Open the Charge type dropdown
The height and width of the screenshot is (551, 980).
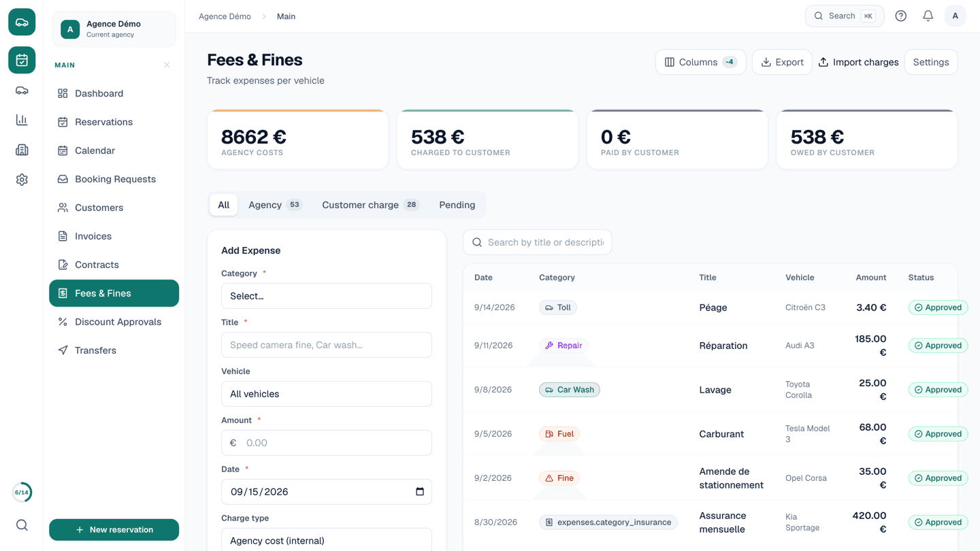point(327,540)
